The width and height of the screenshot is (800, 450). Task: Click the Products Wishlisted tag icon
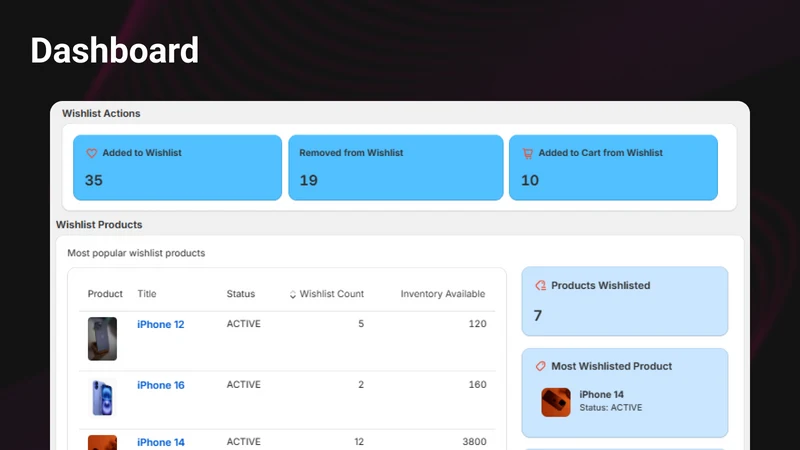pyautogui.click(x=540, y=286)
